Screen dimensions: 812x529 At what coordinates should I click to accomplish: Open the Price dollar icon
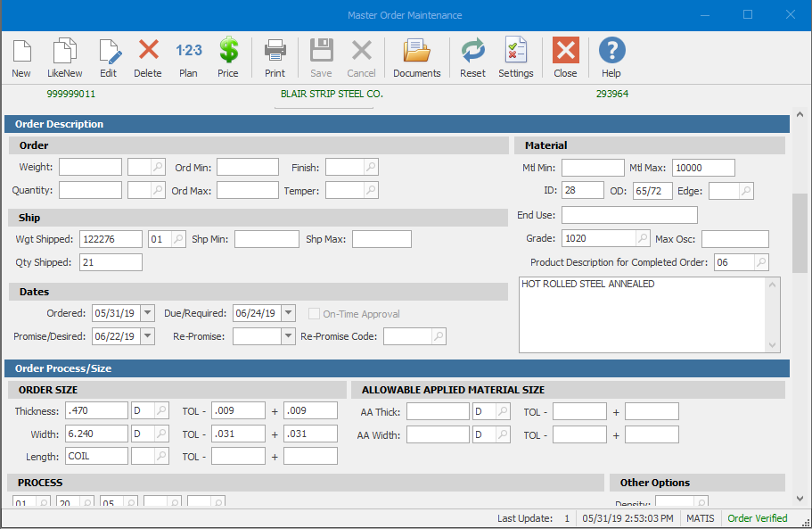tap(228, 58)
